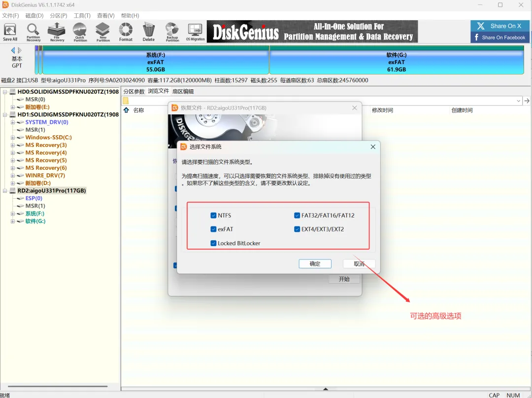Open the 磁盘(D) menu
Image resolution: width=532 pixels, height=398 pixels.
34,16
